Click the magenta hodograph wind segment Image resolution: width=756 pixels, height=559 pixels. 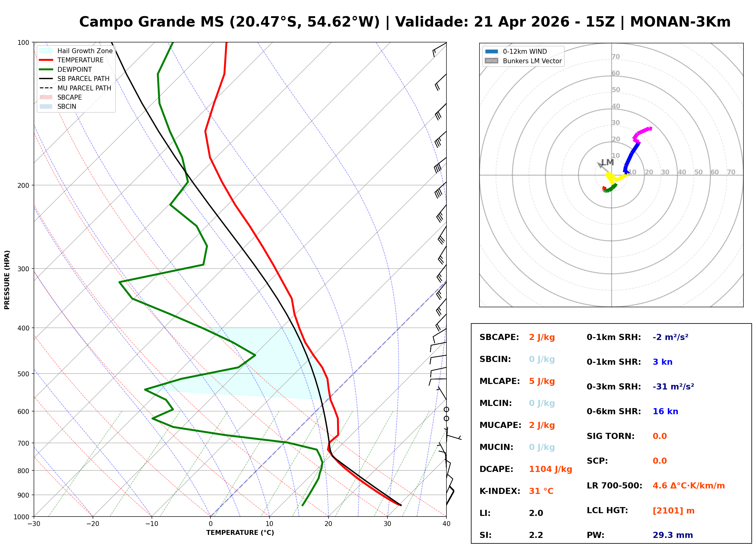643,131
